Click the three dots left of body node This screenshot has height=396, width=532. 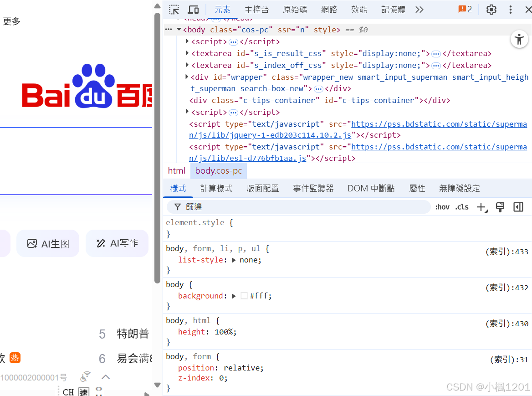click(x=169, y=30)
